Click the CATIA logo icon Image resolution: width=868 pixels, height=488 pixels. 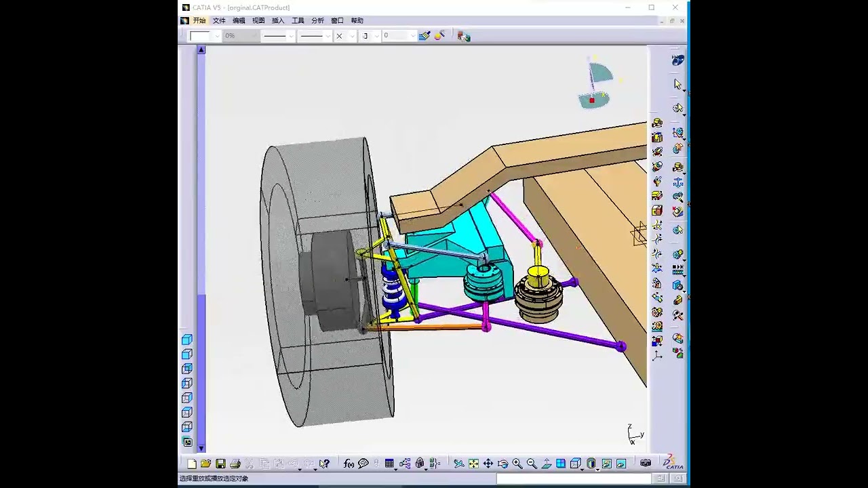click(673, 462)
